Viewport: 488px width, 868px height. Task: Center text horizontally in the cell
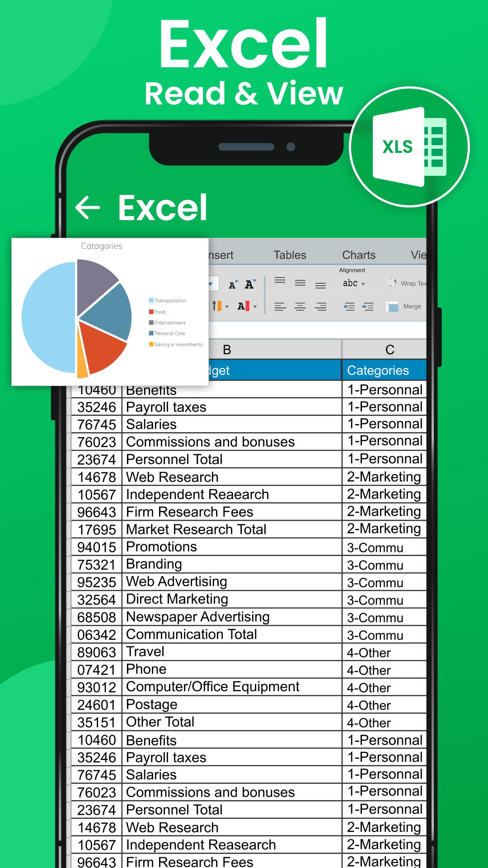coord(300,307)
